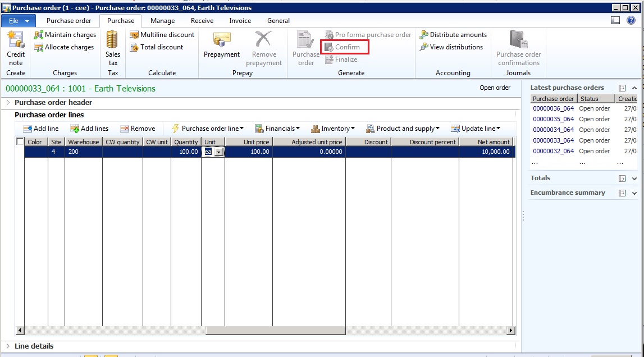The image size is (644, 357).
Task: Click the Add line button
Action: (x=40, y=129)
